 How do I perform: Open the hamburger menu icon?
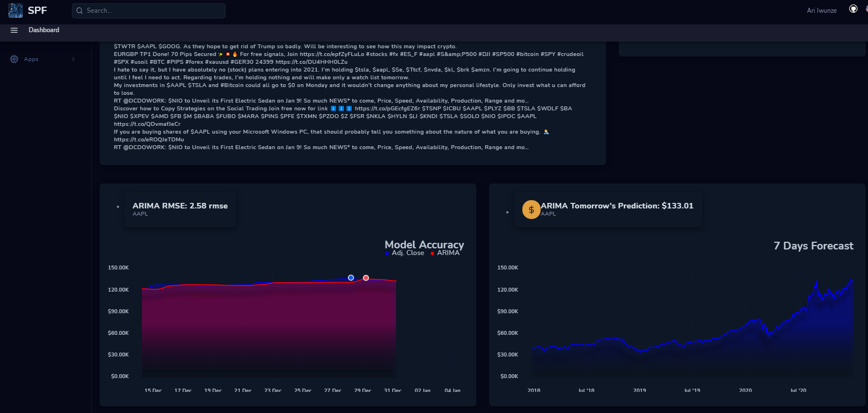(14, 30)
